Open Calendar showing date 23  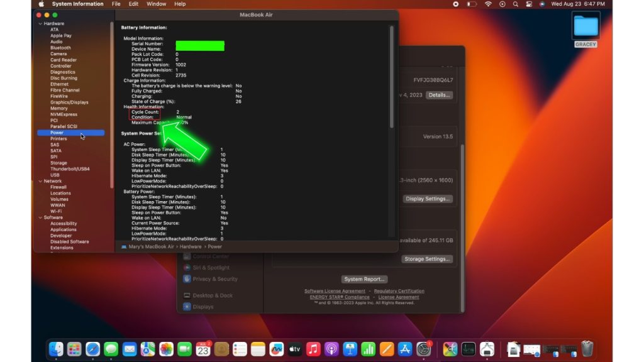pos(203,349)
